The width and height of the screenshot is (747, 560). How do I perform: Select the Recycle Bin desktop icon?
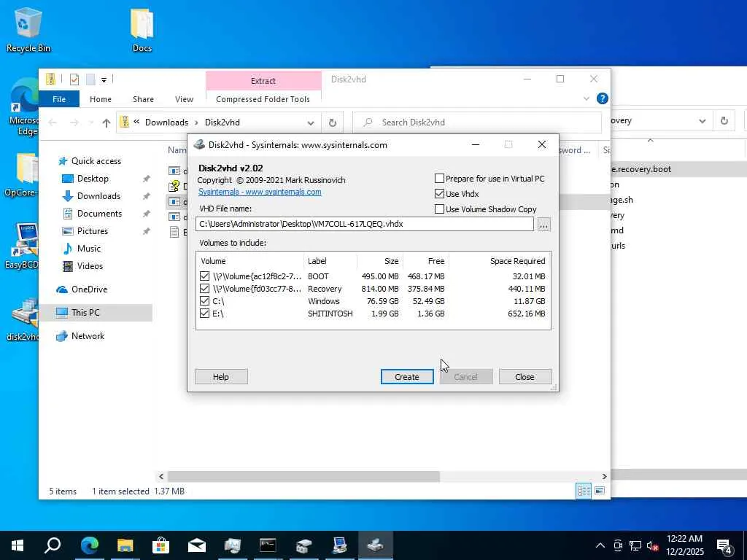coord(28,30)
